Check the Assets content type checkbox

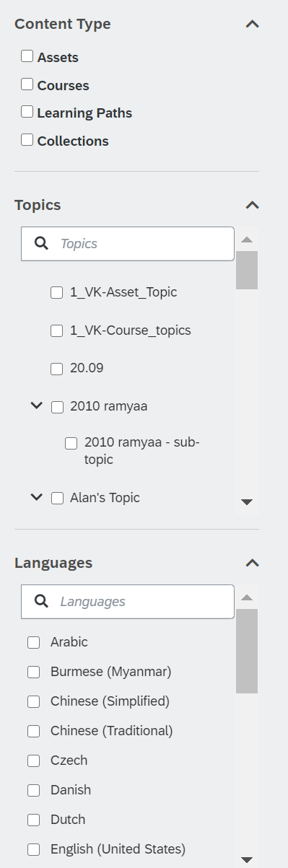pyautogui.click(x=27, y=56)
